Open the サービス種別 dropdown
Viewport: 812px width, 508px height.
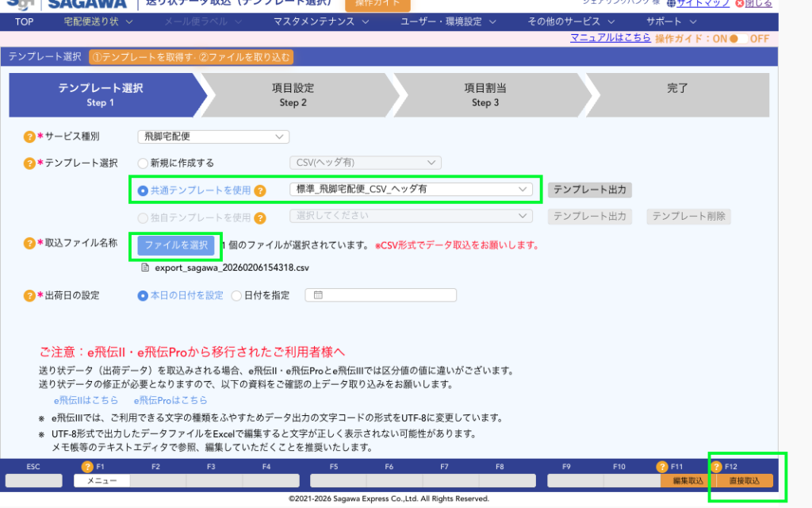213,137
